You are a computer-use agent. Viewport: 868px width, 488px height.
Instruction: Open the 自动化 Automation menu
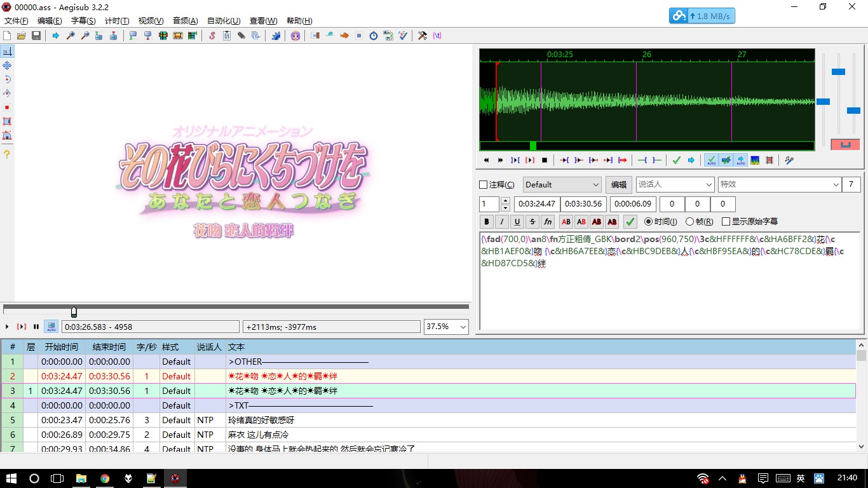click(224, 21)
